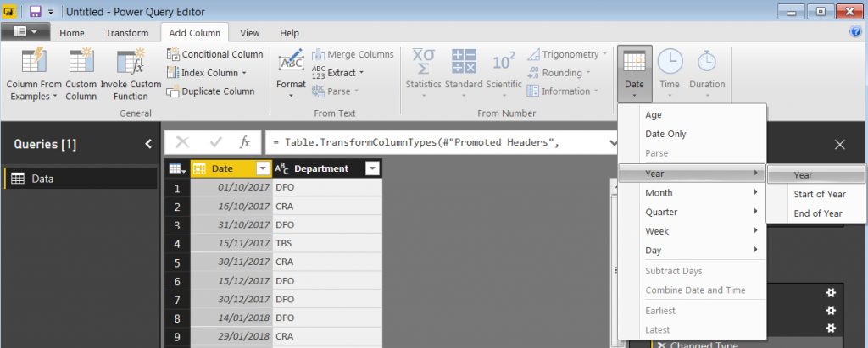Open the Format text icon

(291, 62)
